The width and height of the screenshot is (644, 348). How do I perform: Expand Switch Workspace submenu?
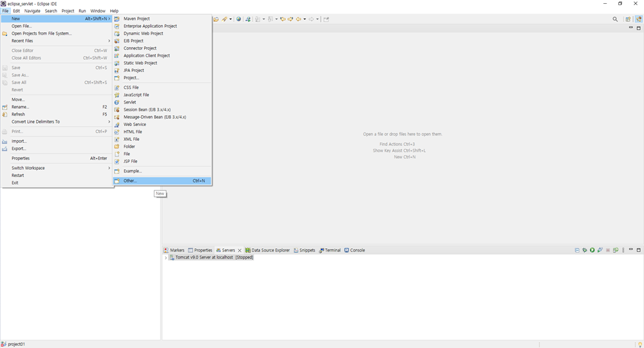tap(57, 168)
